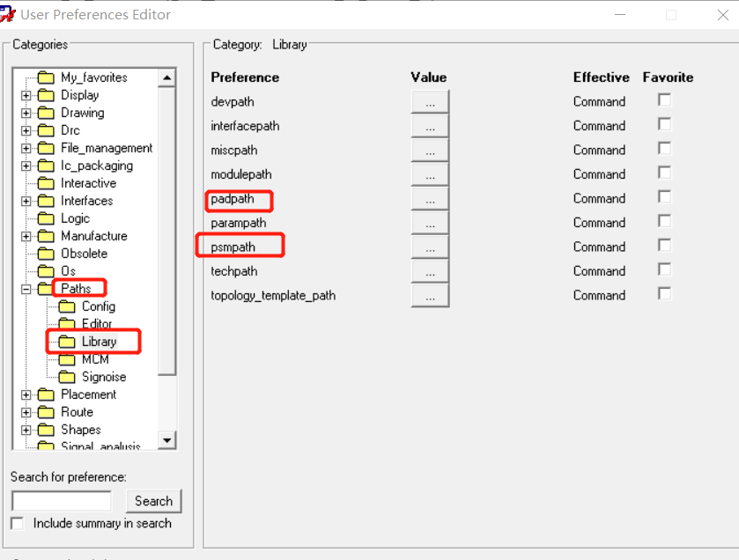The image size is (739, 560).
Task: Select the Shapes folder icon
Action: 46,430
